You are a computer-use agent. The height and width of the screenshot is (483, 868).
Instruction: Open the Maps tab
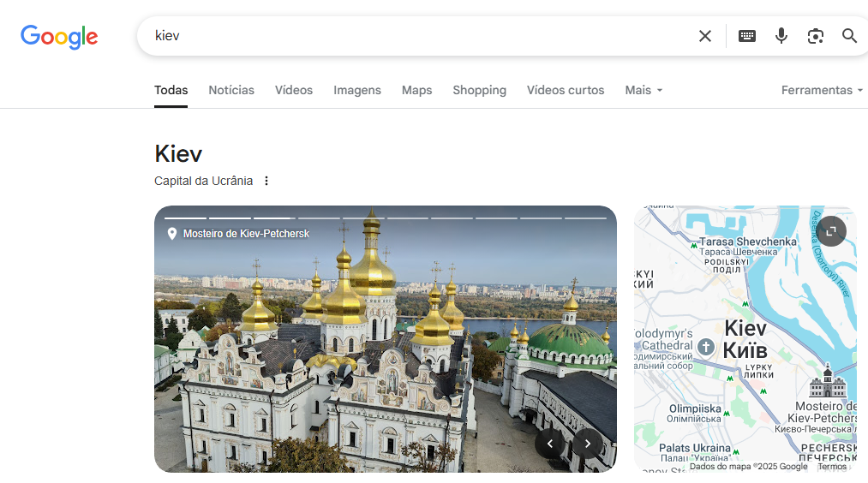click(x=416, y=90)
